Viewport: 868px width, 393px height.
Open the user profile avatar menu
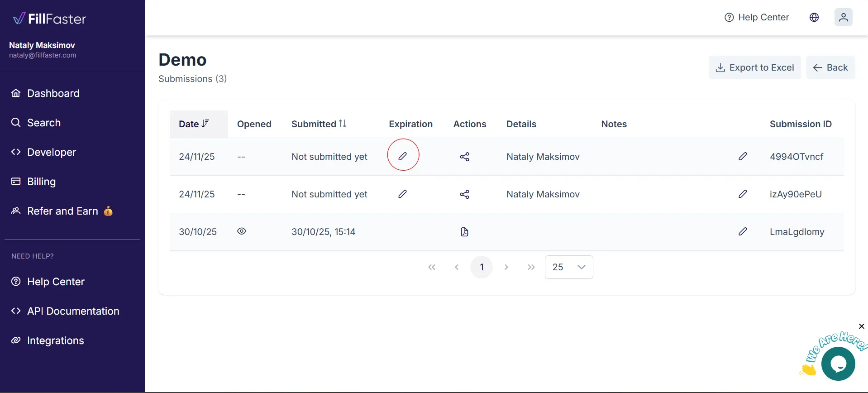pyautogui.click(x=843, y=17)
